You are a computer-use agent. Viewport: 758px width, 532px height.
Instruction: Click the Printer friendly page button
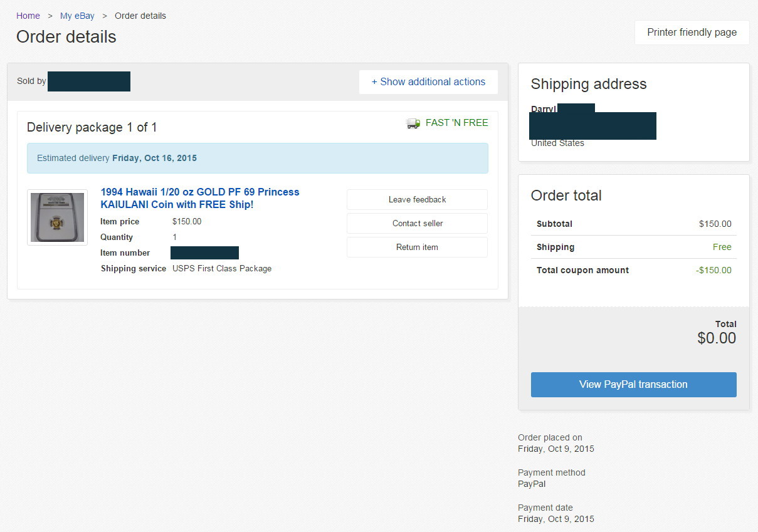coord(692,33)
